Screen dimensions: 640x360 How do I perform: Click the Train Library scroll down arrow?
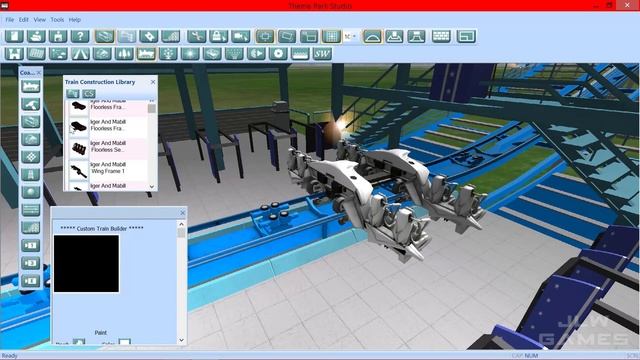click(152, 187)
